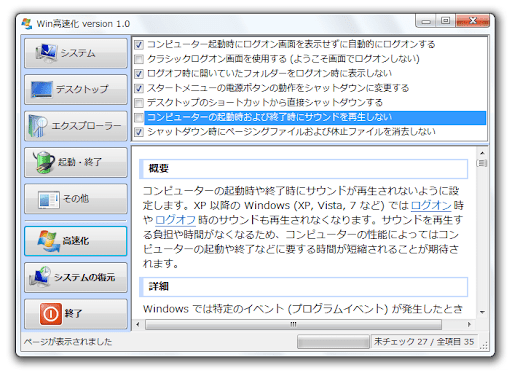Click the システムの復元 restore icon
Image resolution: width=512 pixels, height=373 pixels.
[39, 277]
